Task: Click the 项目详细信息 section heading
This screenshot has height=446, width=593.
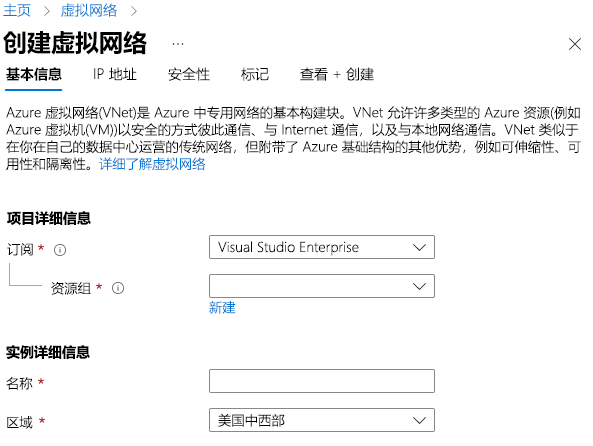Action: coord(48,218)
